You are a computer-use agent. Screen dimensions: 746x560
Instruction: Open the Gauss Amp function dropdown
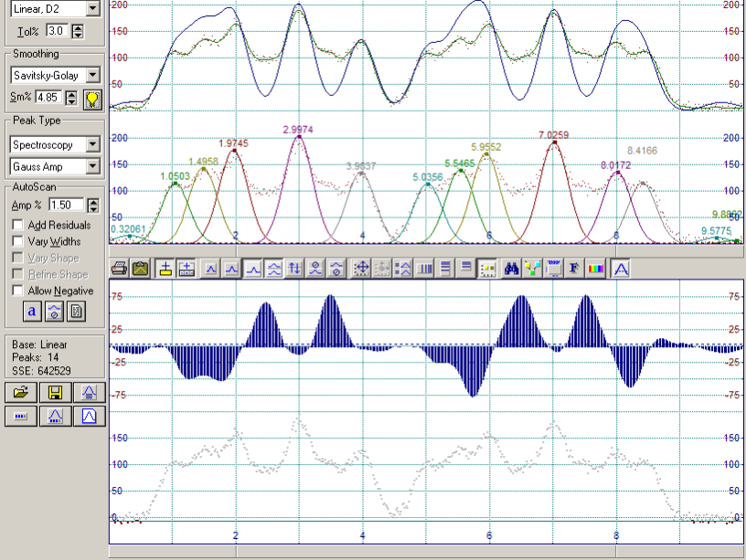pyautogui.click(x=92, y=166)
